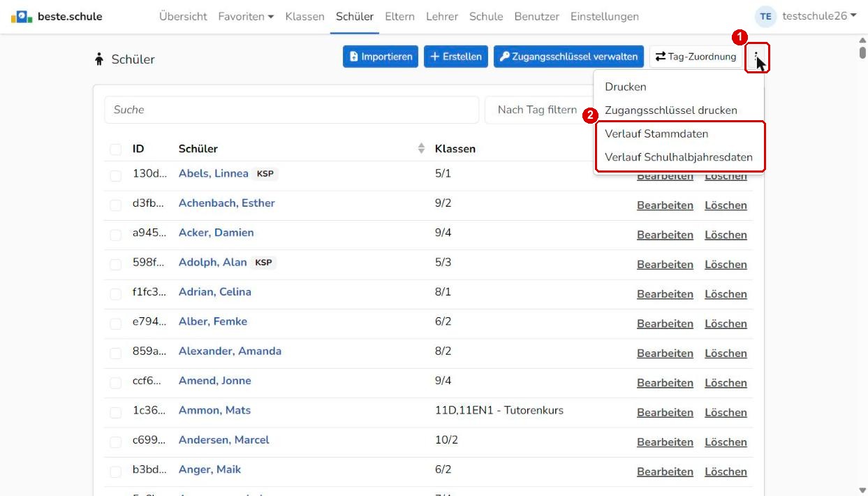The image size is (868, 496).
Task: Click the beste.schule logo icon
Action: (x=22, y=16)
